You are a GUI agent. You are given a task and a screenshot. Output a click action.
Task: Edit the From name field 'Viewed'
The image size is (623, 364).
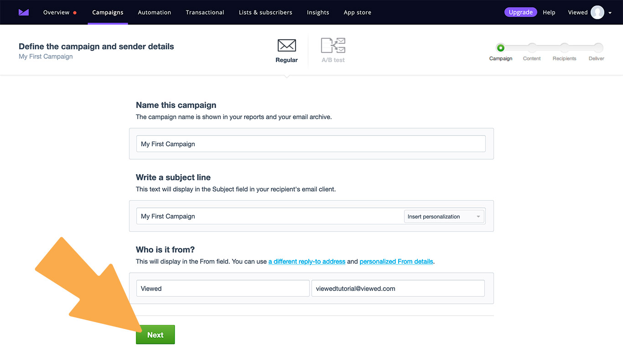click(x=223, y=288)
